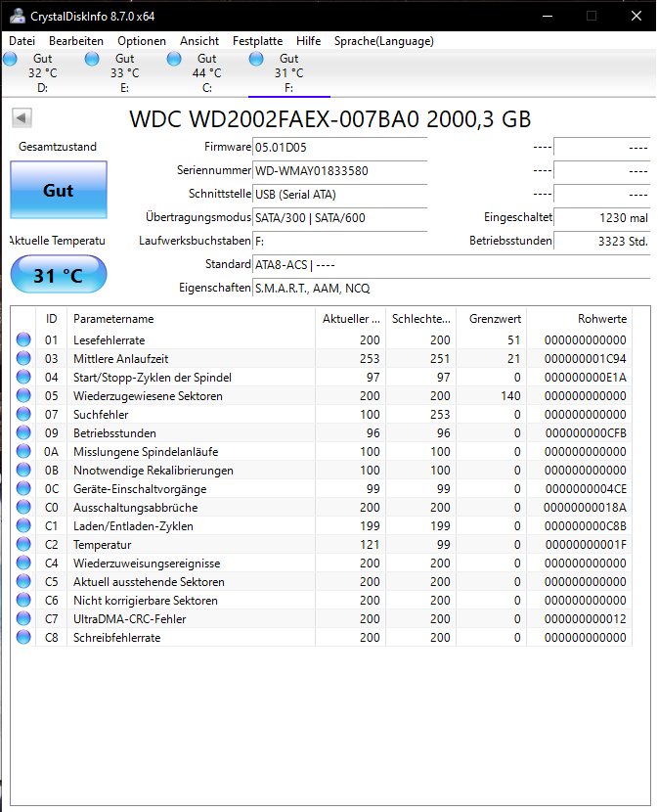Click the Seriennummer field WD-WMAY01833580
658x812 pixels.
(339, 171)
